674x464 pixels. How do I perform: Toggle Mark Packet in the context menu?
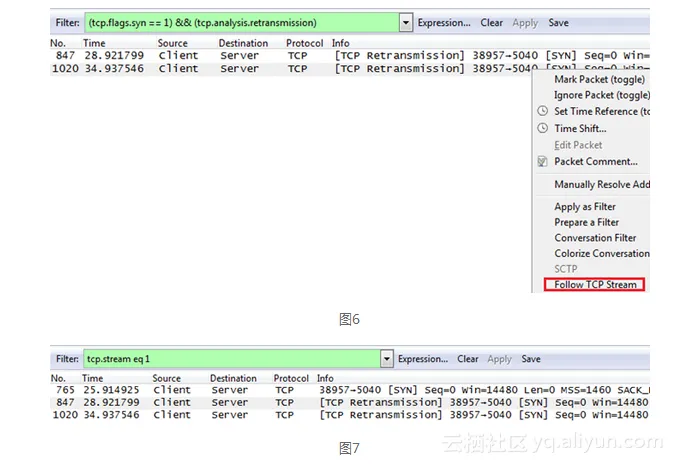point(599,79)
